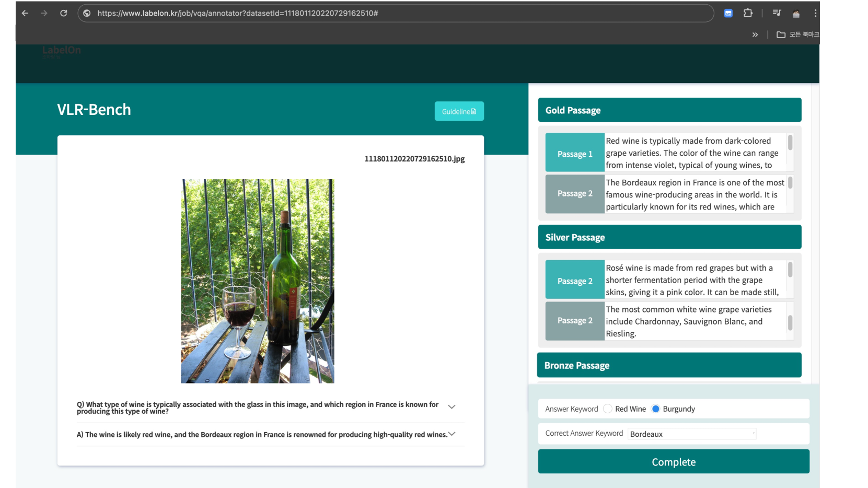Select the Rosé wine Passage 2 tab
This screenshot has width=868, height=488.
(x=575, y=280)
